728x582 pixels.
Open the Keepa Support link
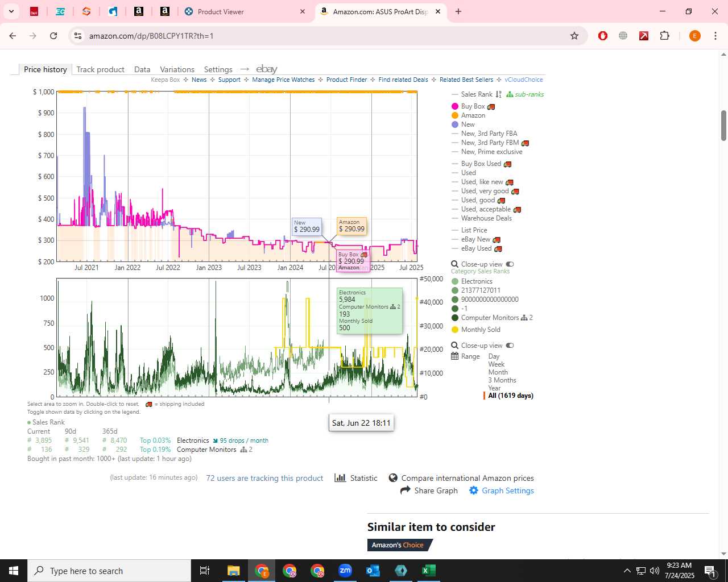(229, 80)
